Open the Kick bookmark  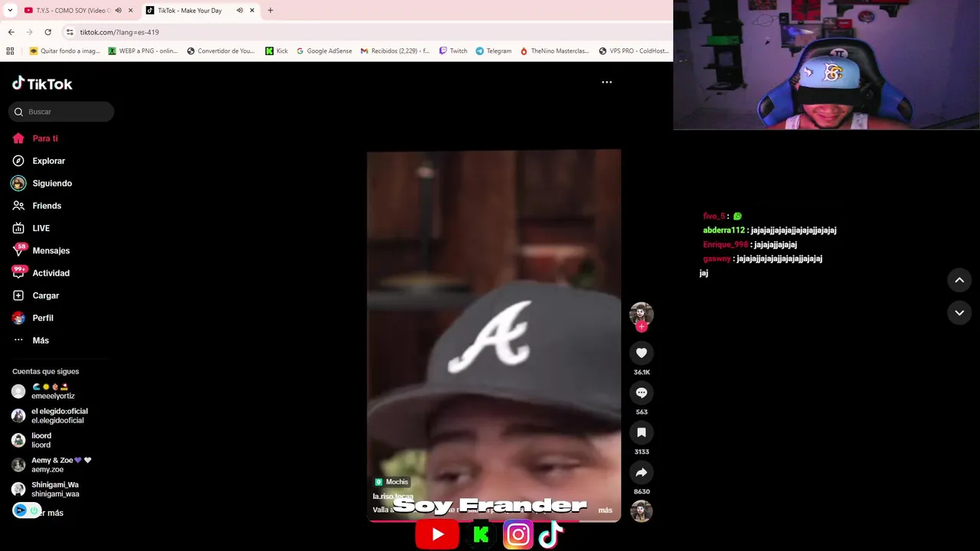click(x=276, y=51)
